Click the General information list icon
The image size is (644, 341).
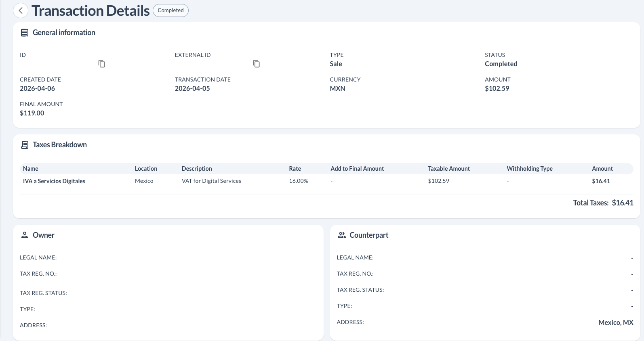[25, 33]
